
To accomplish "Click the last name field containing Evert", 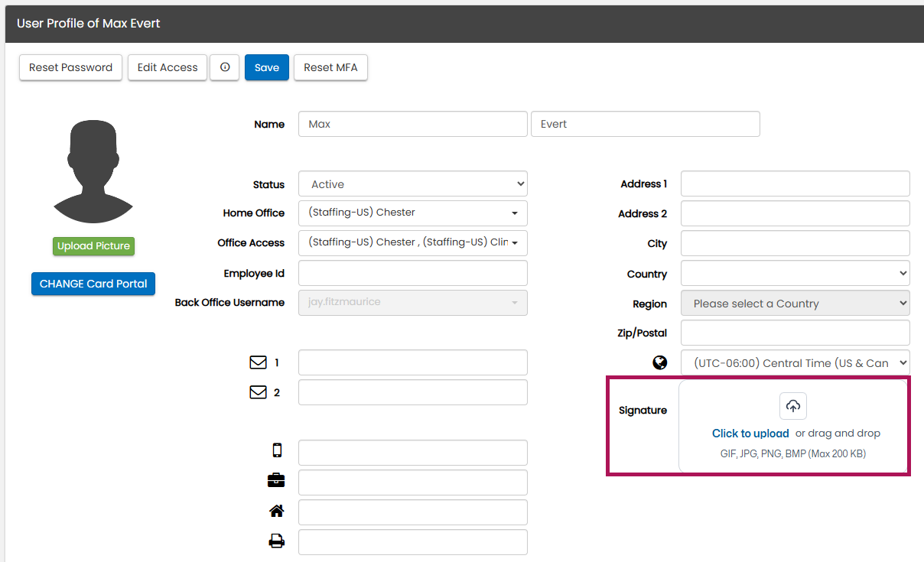I will point(646,124).
